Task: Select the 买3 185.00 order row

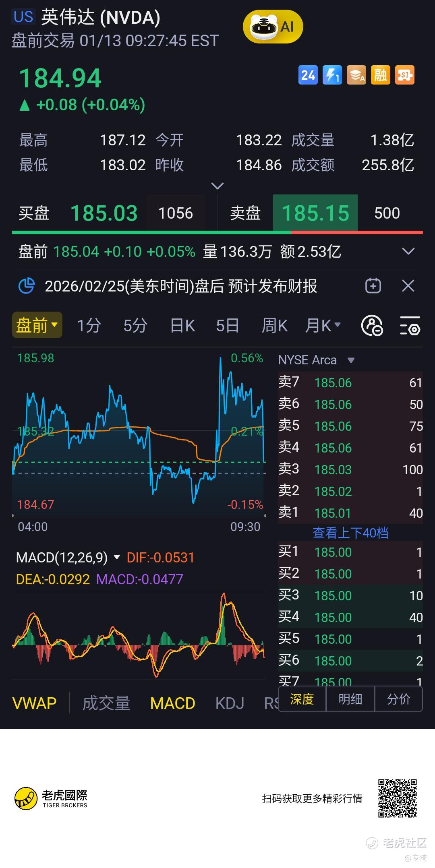Action: tap(350, 595)
